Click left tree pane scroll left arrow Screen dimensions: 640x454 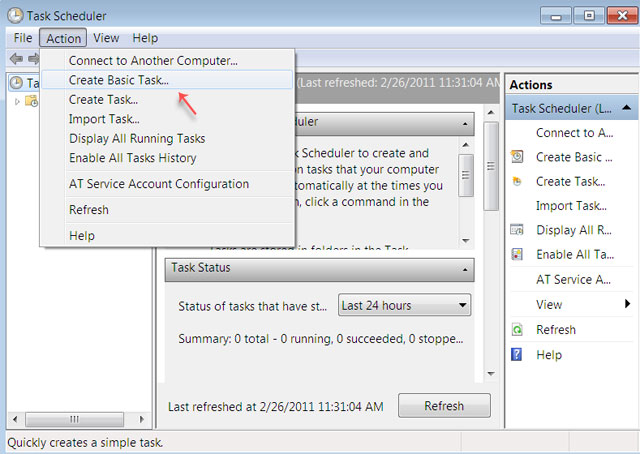click(x=16, y=419)
